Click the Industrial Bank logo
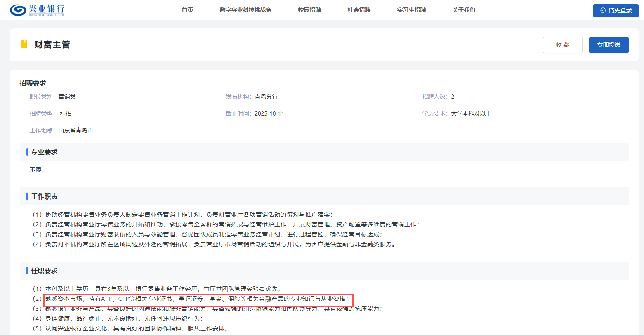 [37, 10]
